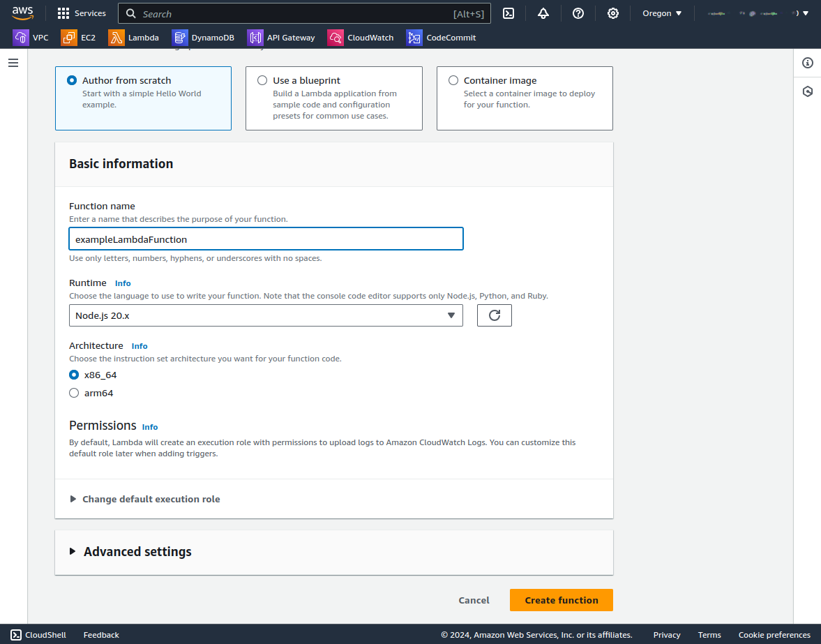Open the notifications bell

tap(543, 14)
